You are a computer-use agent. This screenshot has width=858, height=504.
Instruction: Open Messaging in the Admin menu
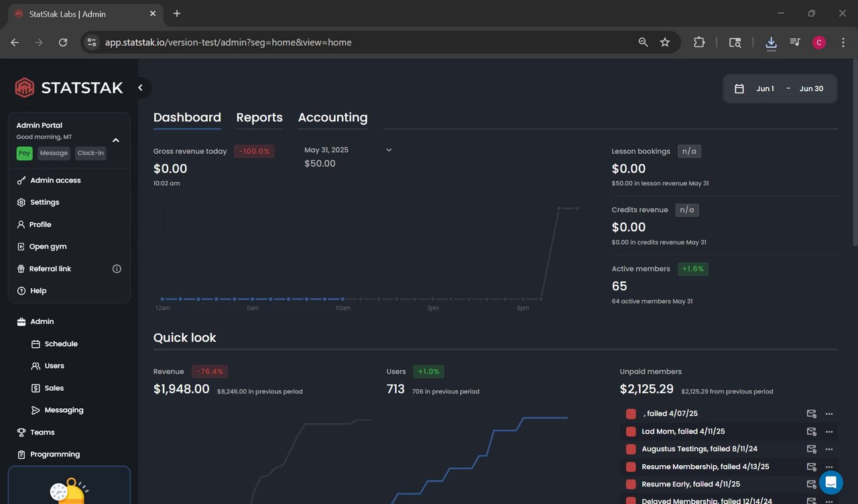[x=64, y=410]
